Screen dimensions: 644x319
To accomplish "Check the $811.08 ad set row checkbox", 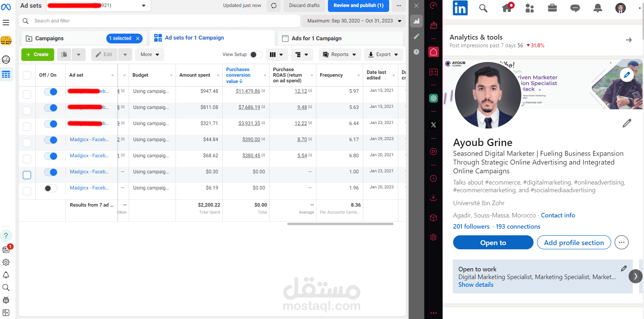I will pyautogui.click(x=27, y=110).
